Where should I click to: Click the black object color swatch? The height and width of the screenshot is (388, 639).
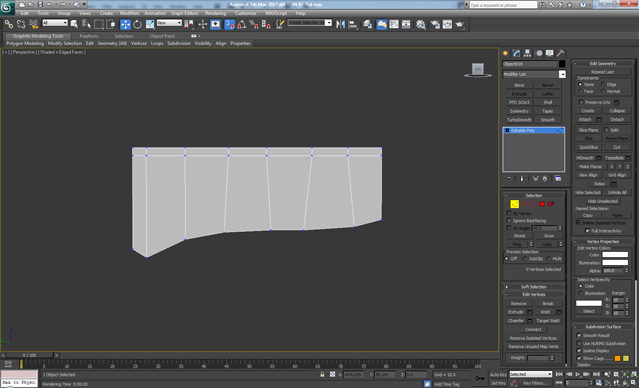click(x=562, y=64)
